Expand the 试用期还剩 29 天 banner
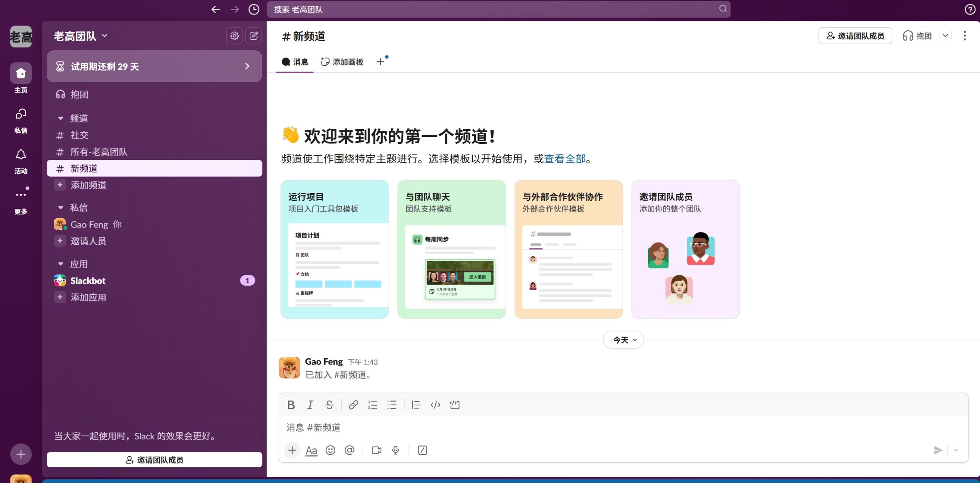 pyautogui.click(x=154, y=66)
